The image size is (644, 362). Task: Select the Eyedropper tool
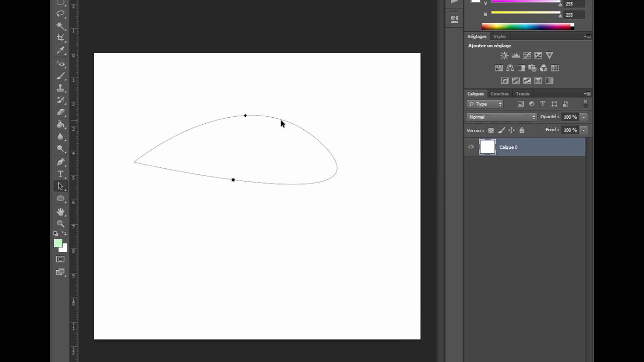pyautogui.click(x=60, y=50)
